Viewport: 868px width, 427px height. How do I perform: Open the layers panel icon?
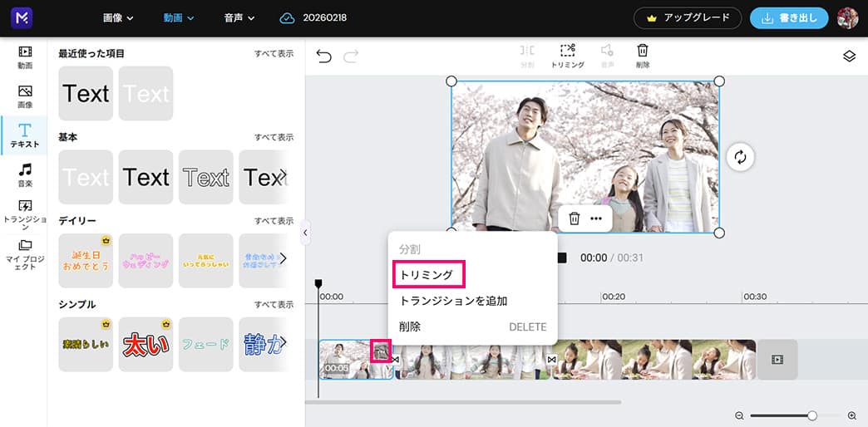[849, 56]
